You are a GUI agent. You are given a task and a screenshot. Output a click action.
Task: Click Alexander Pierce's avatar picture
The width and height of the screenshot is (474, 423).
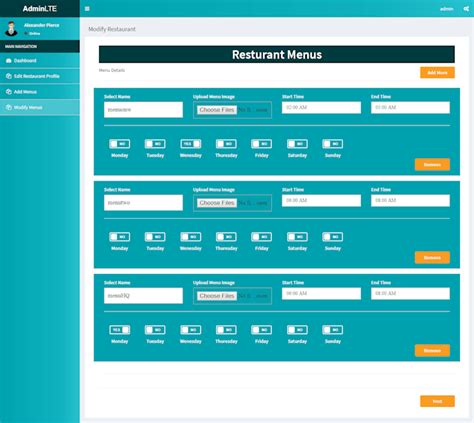(11, 29)
